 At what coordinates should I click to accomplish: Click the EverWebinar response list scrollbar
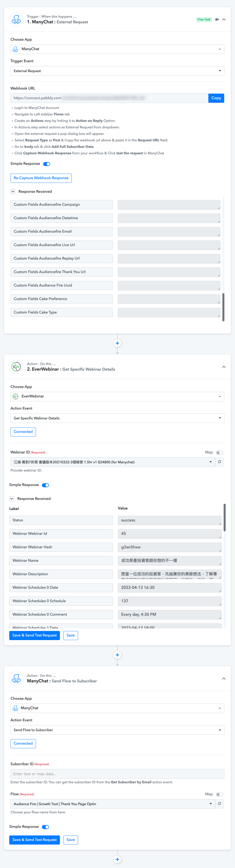pyautogui.click(x=225, y=517)
